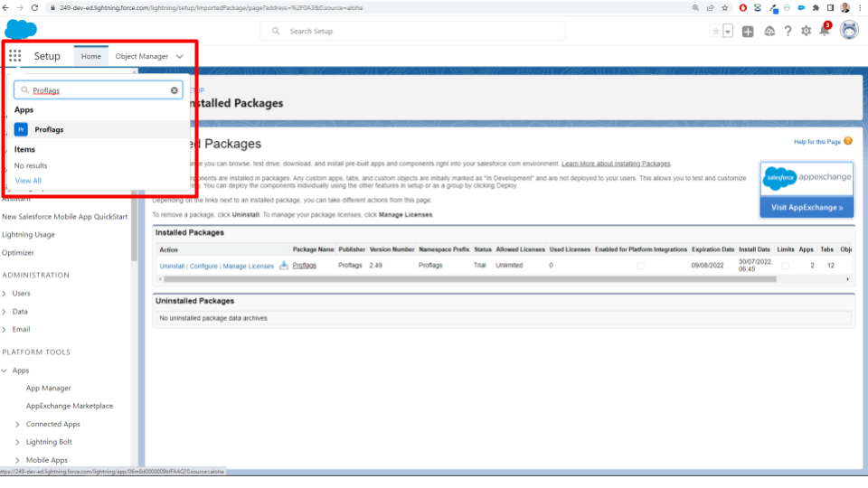Open Trailhead guidance icon
This screenshot has height=488, width=868.
click(x=769, y=32)
